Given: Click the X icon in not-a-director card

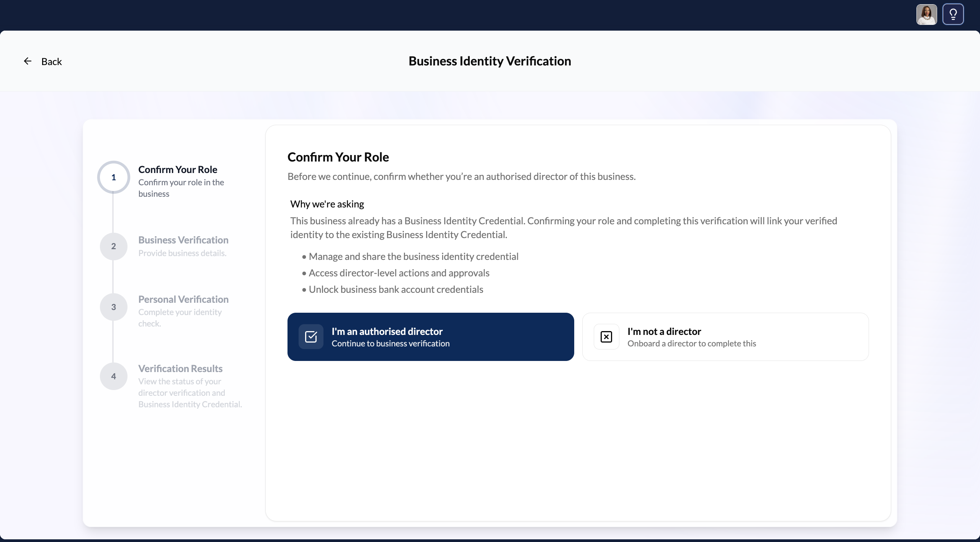Looking at the screenshot, I should click(606, 336).
